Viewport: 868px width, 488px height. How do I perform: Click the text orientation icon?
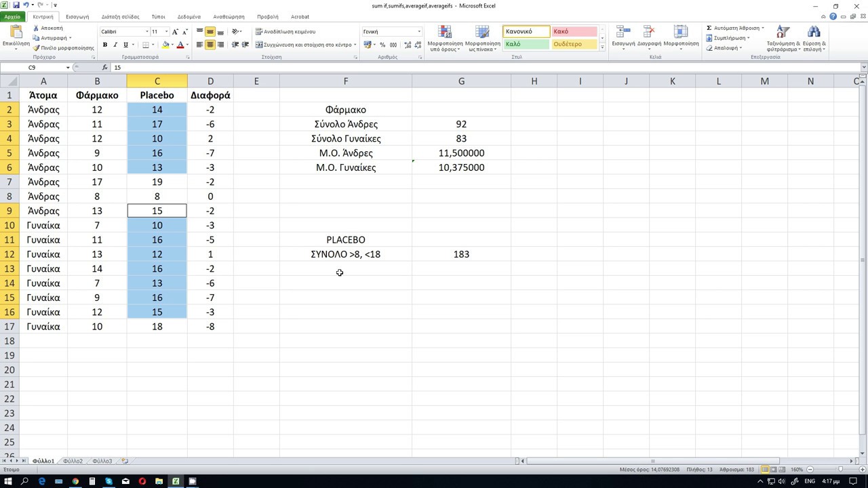[x=235, y=32]
